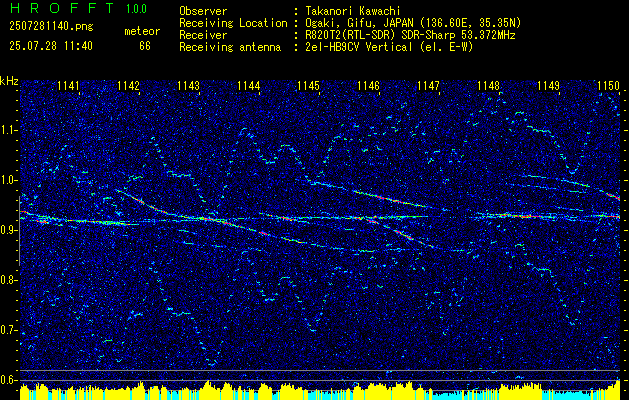Click the Observer field label

click(x=203, y=11)
